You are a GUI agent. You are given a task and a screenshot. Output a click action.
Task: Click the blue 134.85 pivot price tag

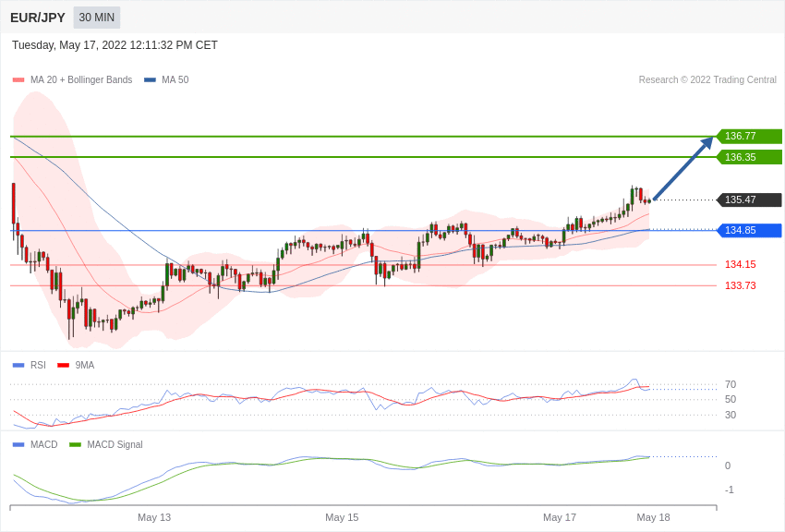click(749, 230)
